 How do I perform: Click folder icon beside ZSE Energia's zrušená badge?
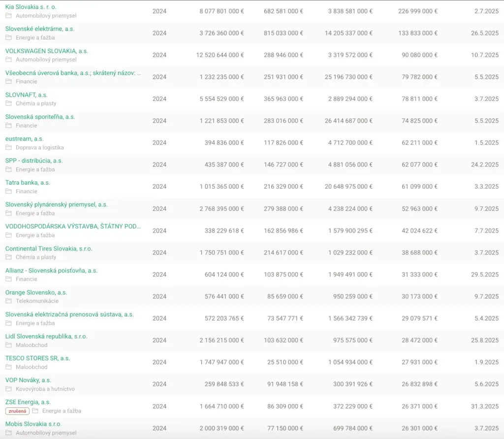point(35,411)
